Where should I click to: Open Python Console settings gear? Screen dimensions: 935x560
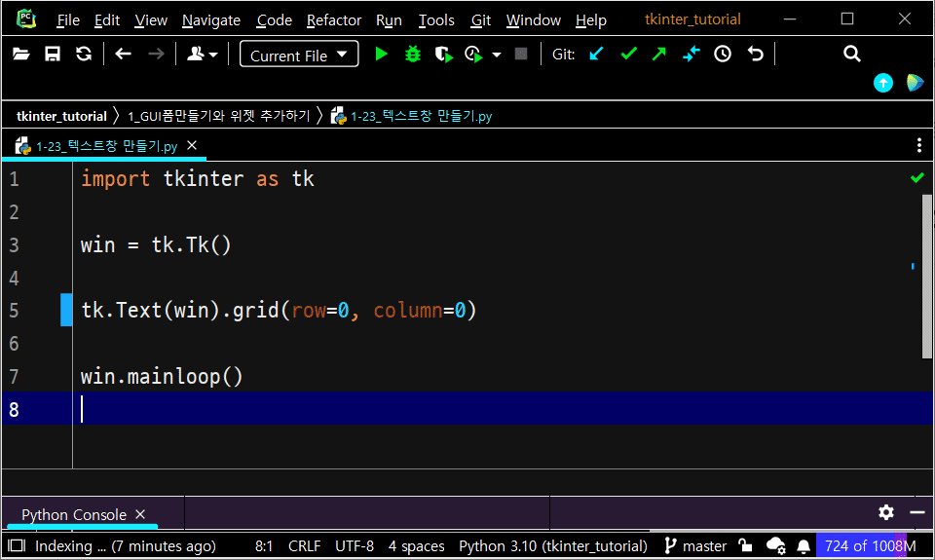point(886,512)
